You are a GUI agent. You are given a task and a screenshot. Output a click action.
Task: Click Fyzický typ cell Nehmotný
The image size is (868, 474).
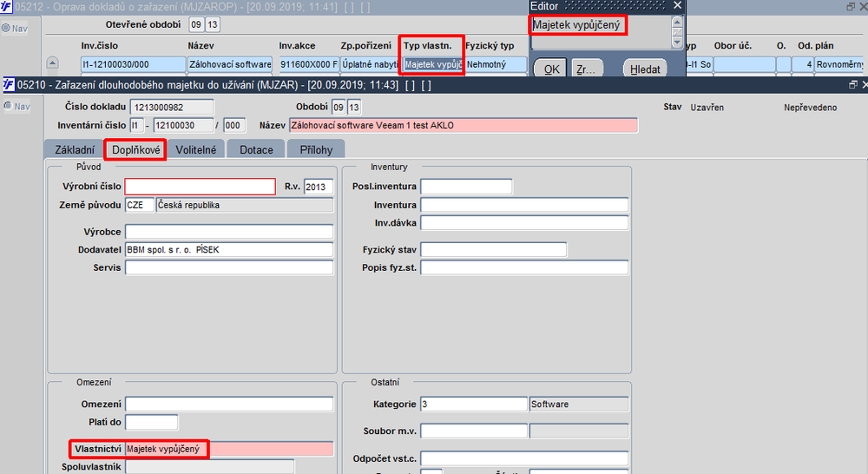coord(496,64)
